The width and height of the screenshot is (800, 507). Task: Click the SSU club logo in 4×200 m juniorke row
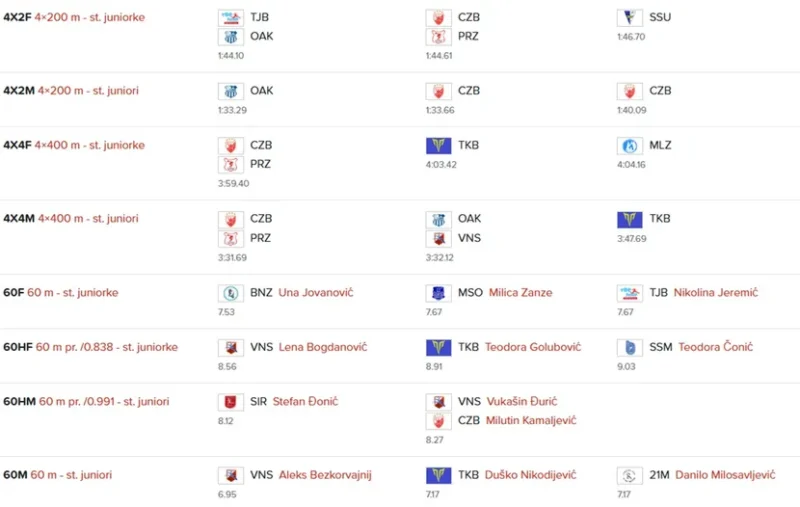(629, 17)
